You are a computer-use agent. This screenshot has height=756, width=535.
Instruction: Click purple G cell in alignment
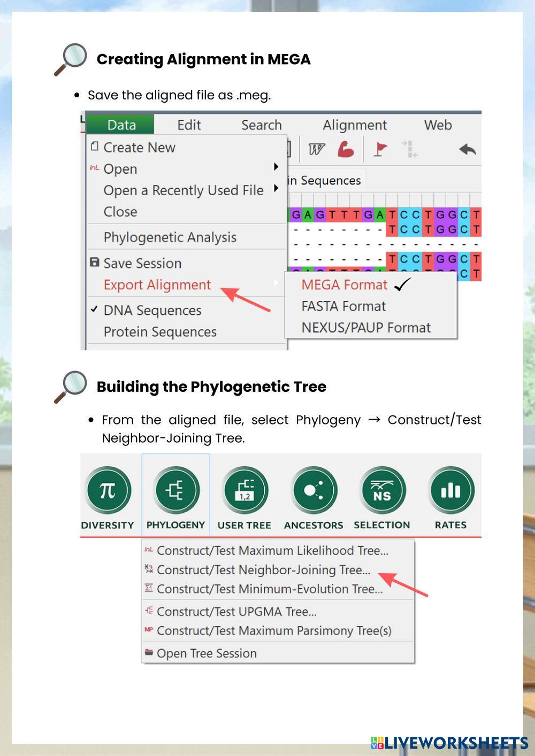pos(295,215)
